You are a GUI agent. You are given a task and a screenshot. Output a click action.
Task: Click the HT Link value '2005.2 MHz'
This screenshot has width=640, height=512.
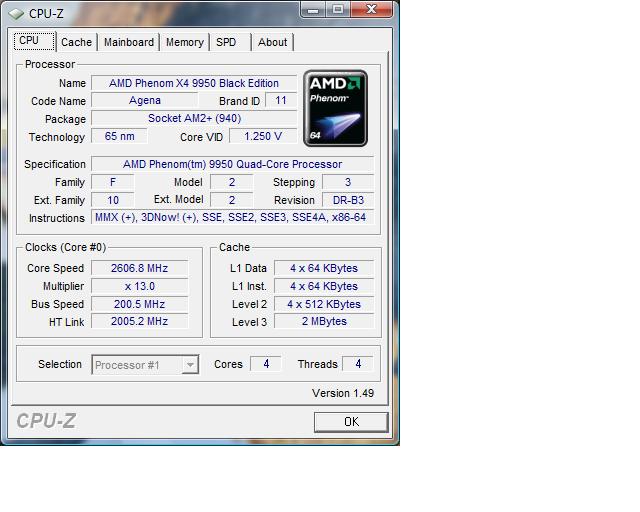point(140,321)
